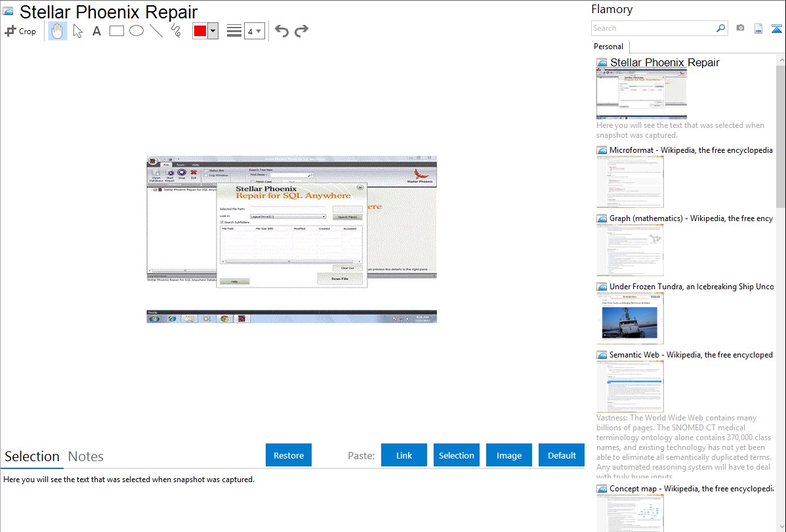Click the Stellar Phoenix Repair list title
Image resolution: width=786 pixels, height=532 pixels.
tap(665, 62)
